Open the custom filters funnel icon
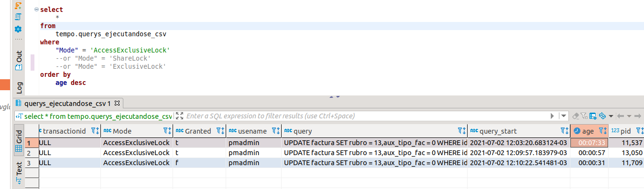The height and width of the screenshot is (189, 644). [x=584, y=116]
